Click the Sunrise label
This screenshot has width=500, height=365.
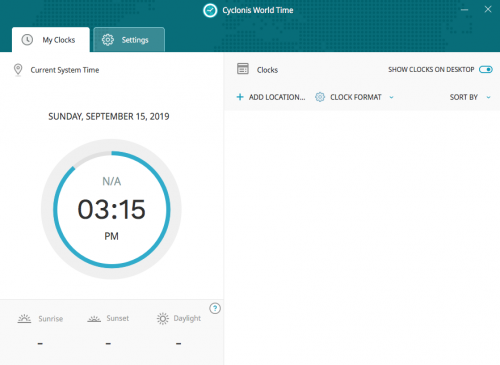[51, 319]
